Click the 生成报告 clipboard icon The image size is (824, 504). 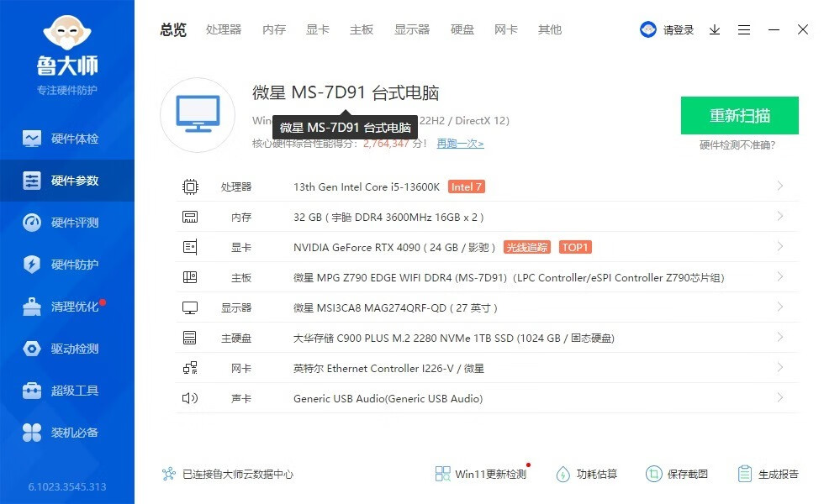point(745,474)
